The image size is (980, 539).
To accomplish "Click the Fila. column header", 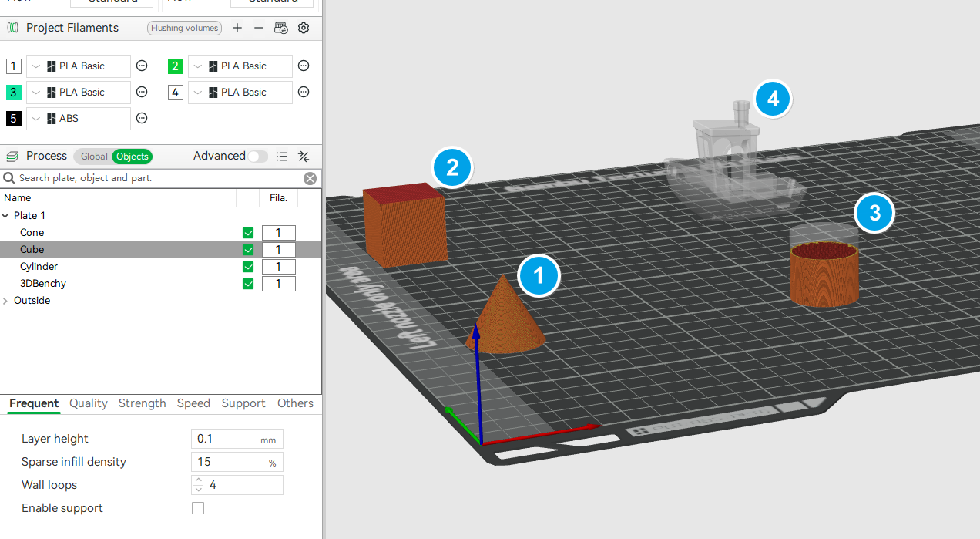I will [278, 198].
